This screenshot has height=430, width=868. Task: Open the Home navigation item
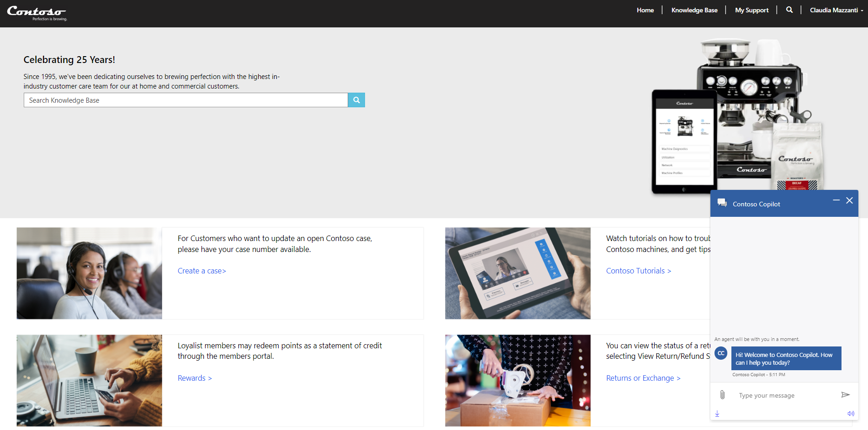[645, 10]
